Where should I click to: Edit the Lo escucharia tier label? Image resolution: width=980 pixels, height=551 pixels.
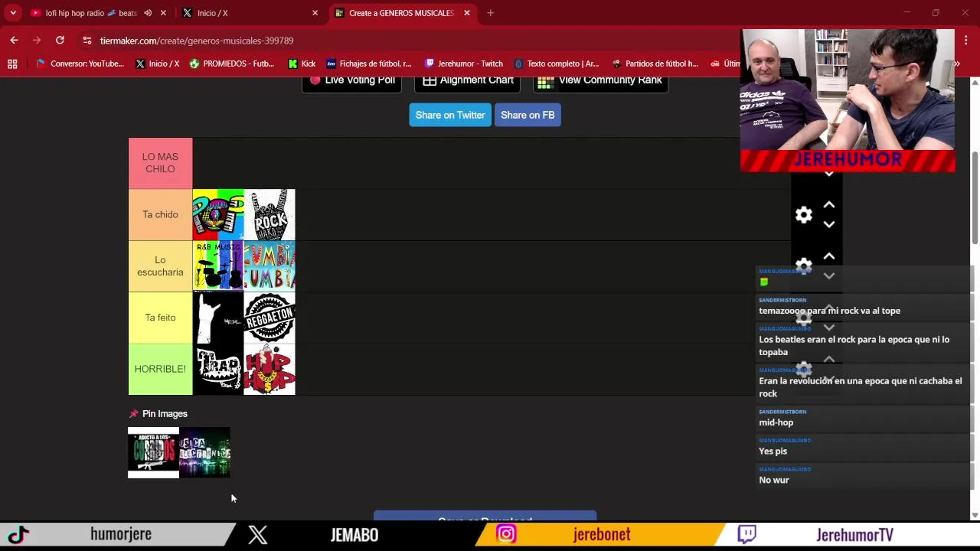pyautogui.click(x=160, y=266)
